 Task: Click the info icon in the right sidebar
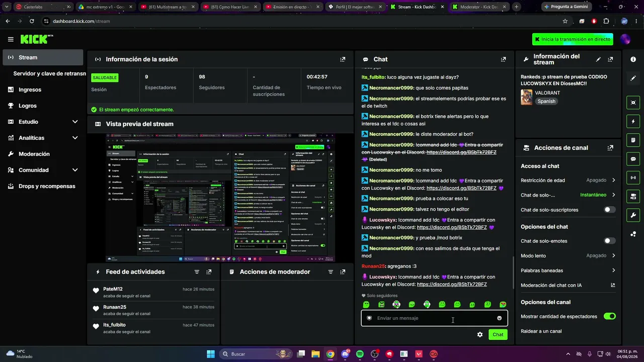[633, 59]
